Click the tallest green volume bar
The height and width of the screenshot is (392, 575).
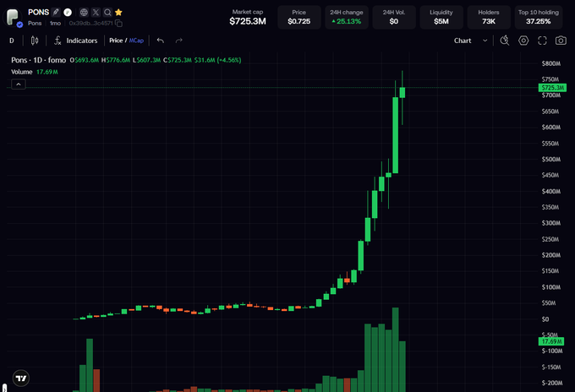click(x=396, y=350)
